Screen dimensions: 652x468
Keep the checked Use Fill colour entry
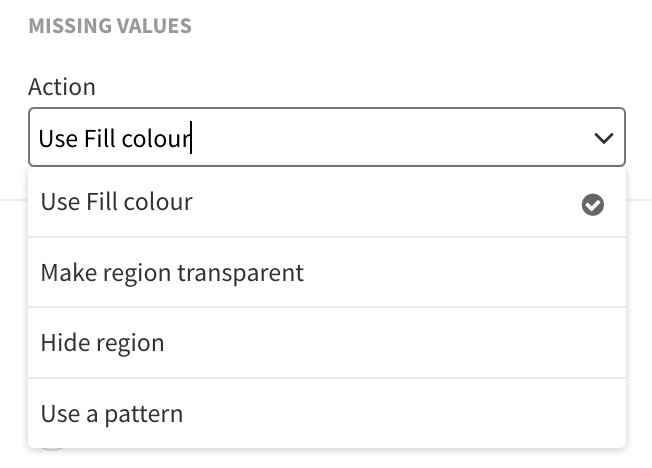tap(327, 202)
